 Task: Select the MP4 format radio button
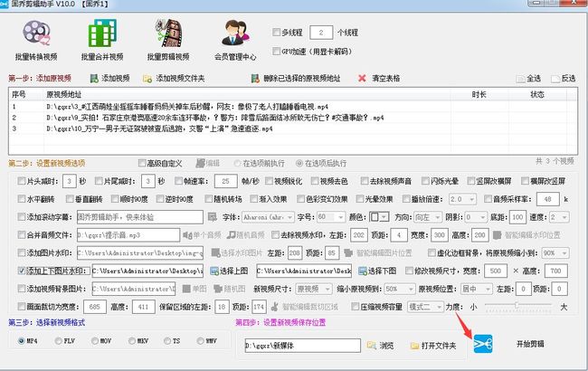[21, 340]
